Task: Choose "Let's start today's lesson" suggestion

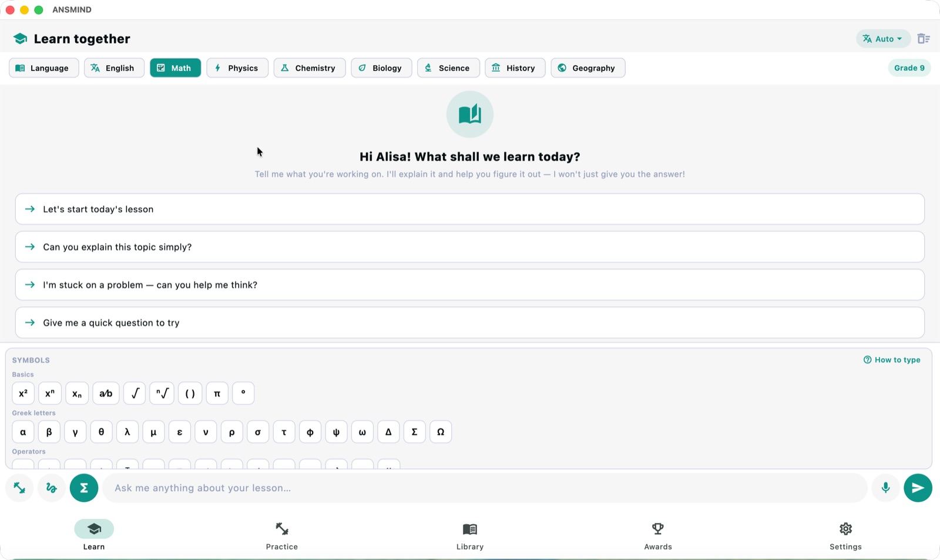Action: 470,209
